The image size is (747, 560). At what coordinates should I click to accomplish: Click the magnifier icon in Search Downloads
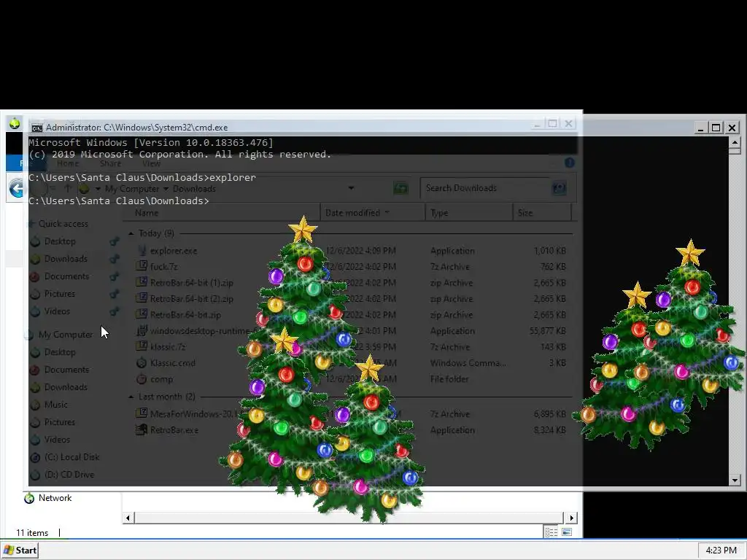tap(559, 189)
